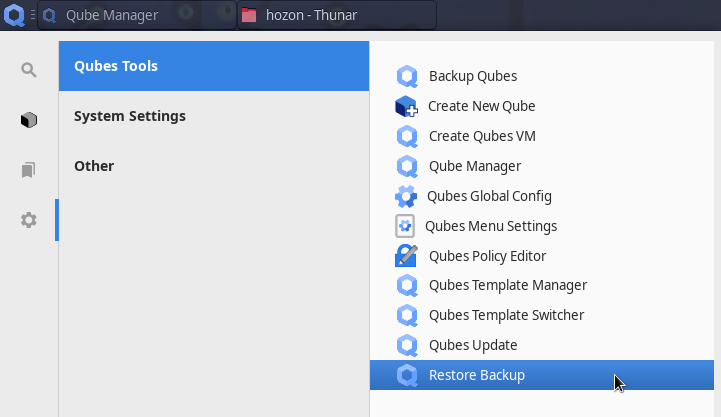Open the settings gear tab in the sidebar
This screenshot has width=721, height=417.
29,220
